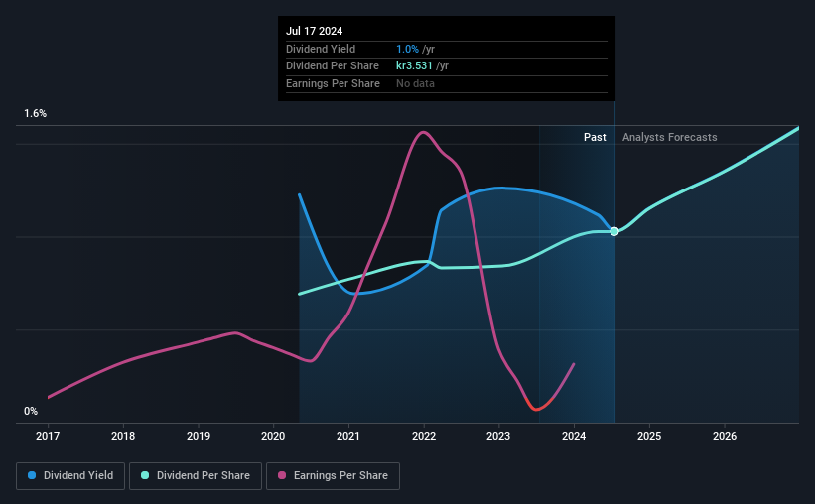
Task: Click the 'Dividend Per Share' row label in tooltip
Action: click(333, 66)
